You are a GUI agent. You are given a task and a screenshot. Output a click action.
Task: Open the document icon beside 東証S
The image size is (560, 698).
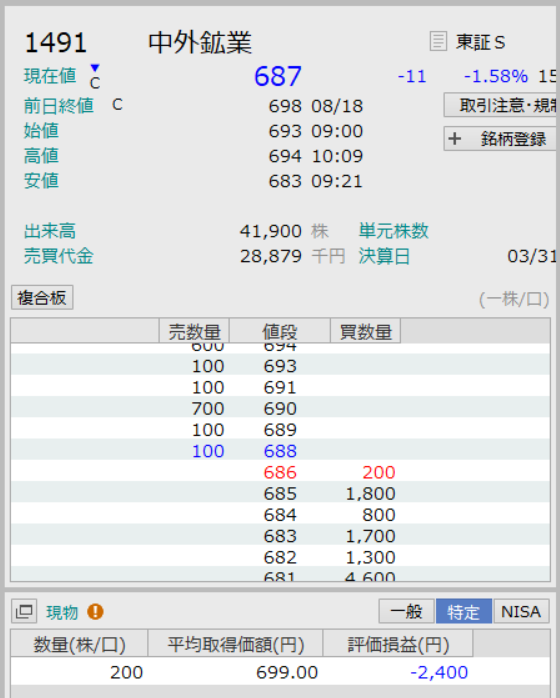coord(438,41)
